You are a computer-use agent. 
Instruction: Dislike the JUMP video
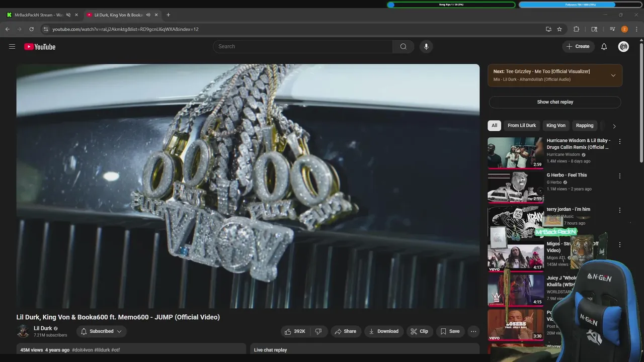[x=318, y=331]
